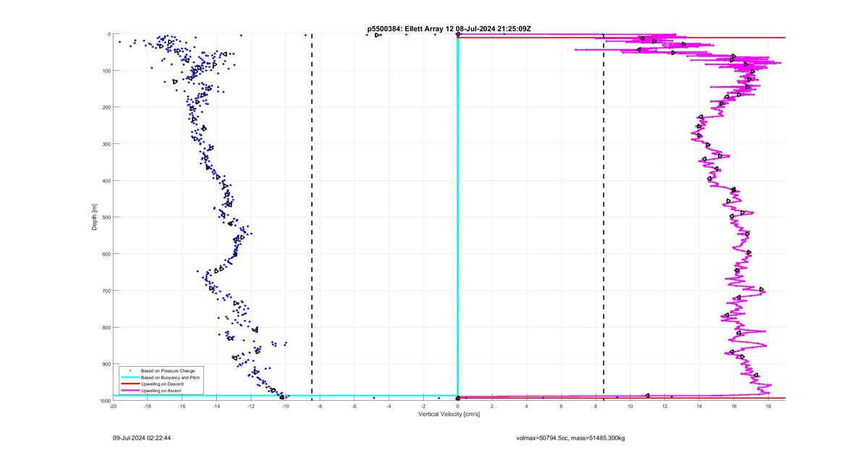Click the depth axis tick label '1000'
The height and width of the screenshot is (450, 868).
pos(104,401)
